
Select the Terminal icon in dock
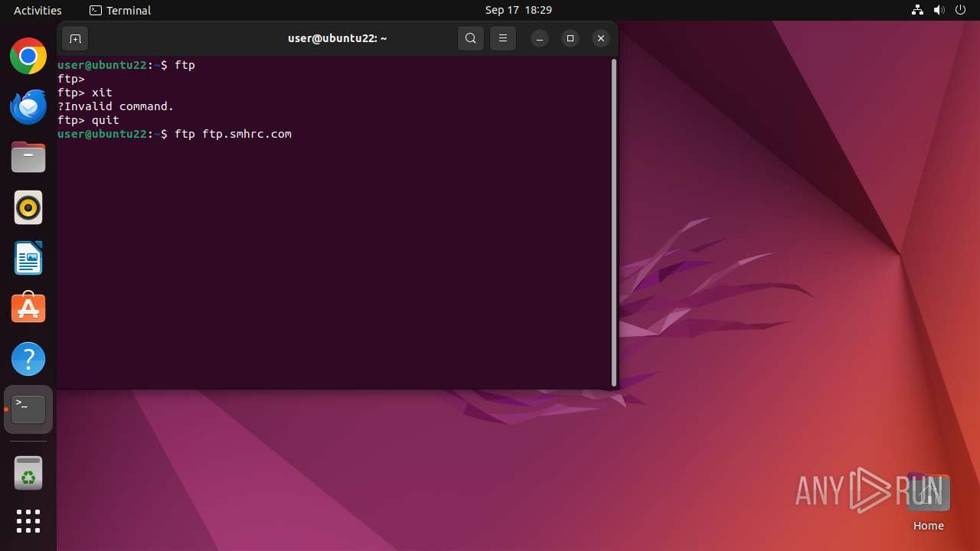[x=28, y=409]
